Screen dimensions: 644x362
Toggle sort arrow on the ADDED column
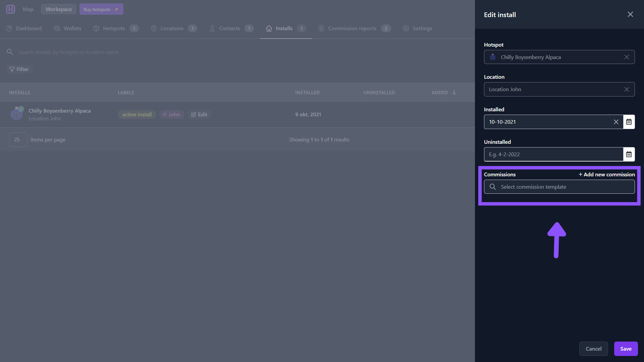click(x=454, y=92)
